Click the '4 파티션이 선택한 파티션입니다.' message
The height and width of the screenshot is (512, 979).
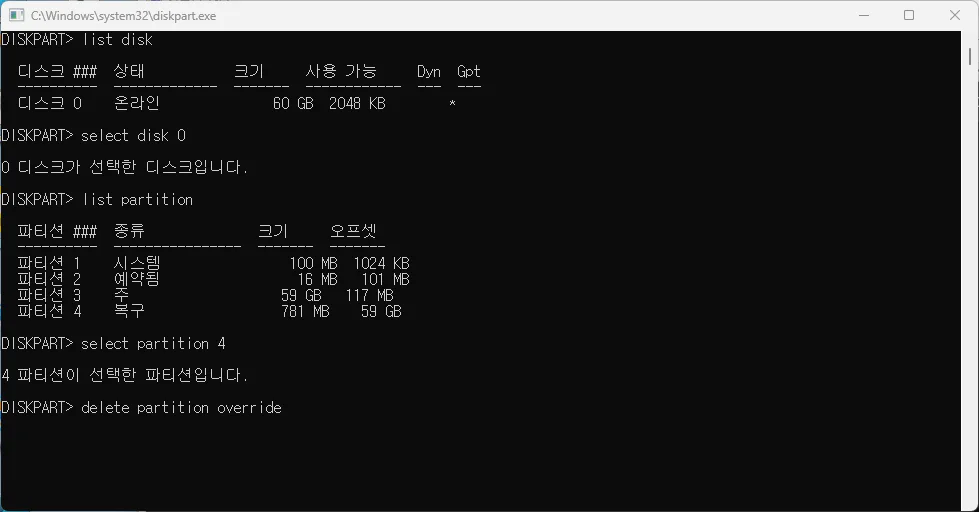pos(124,375)
